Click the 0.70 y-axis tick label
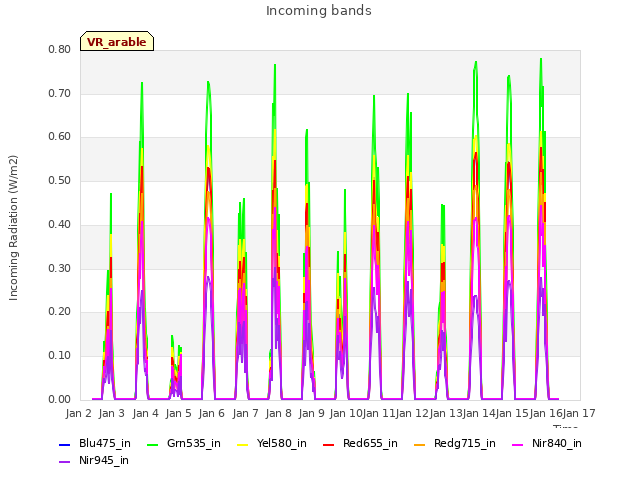The width and height of the screenshot is (640, 480). coord(60,94)
